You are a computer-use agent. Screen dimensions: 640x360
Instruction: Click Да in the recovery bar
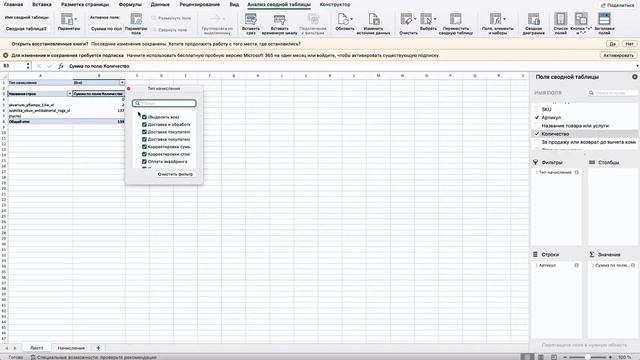pyautogui.click(x=612, y=44)
